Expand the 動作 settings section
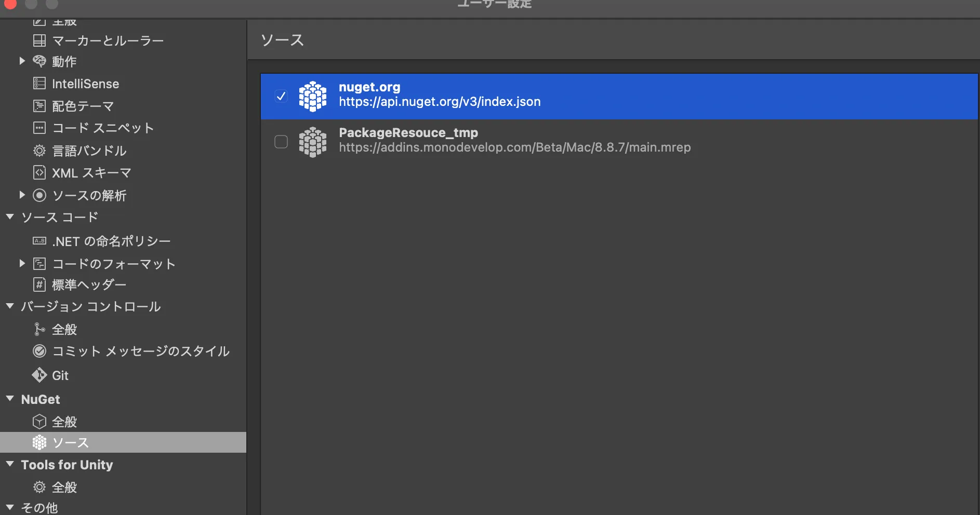Viewport: 980px width, 515px height. 22,61
